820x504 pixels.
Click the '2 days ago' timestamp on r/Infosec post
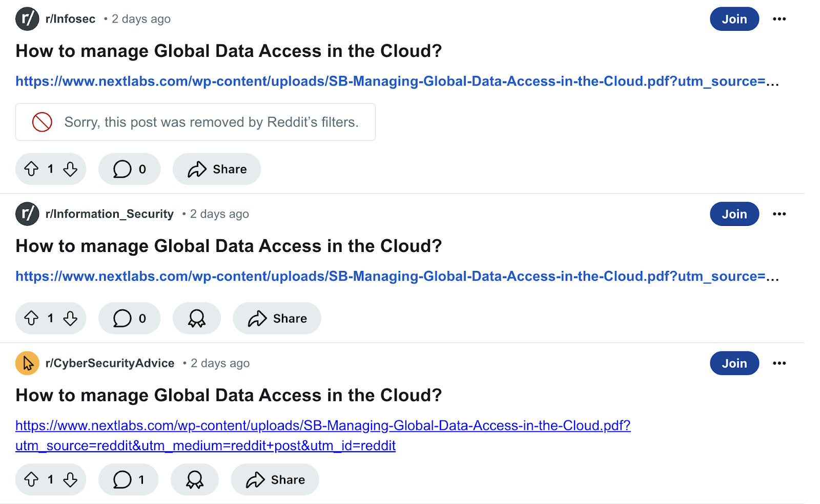(141, 19)
